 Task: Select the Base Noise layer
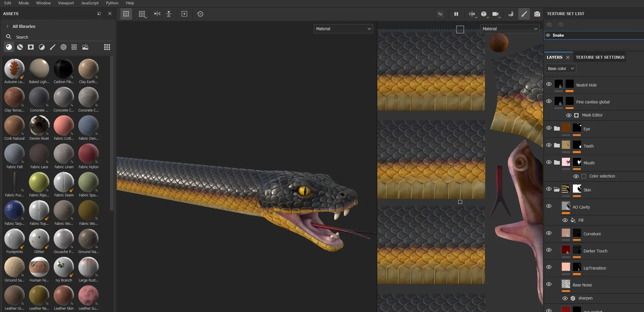[594, 285]
